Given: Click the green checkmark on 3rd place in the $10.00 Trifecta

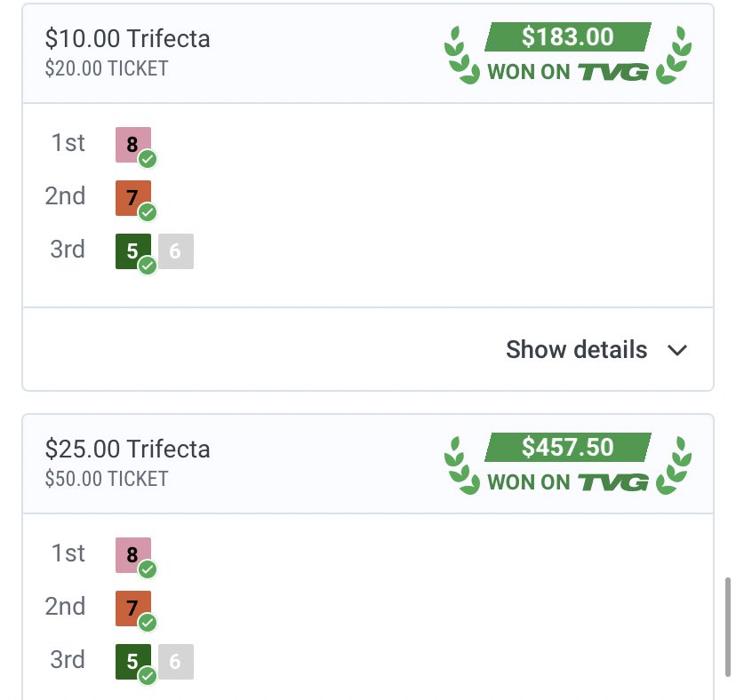Looking at the screenshot, I should coord(148,266).
